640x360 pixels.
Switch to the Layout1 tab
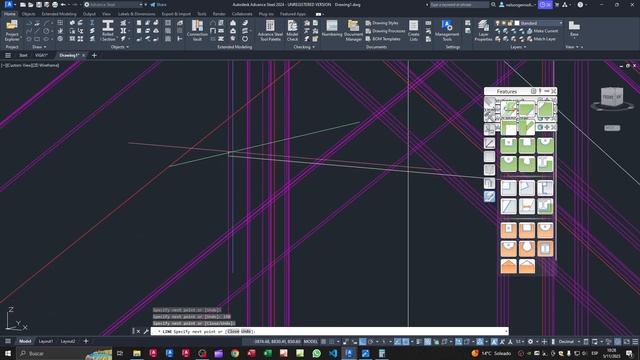pyautogui.click(x=46, y=341)
